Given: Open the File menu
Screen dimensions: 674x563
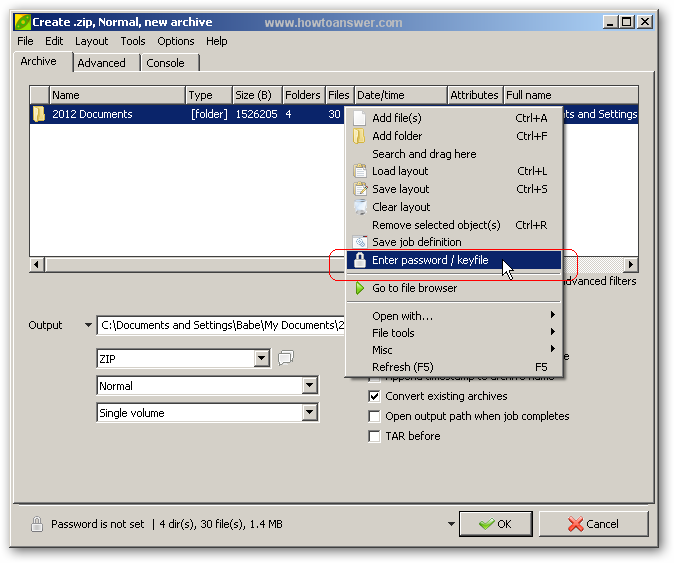Looking at the screenshot, I should coord(25,41).
